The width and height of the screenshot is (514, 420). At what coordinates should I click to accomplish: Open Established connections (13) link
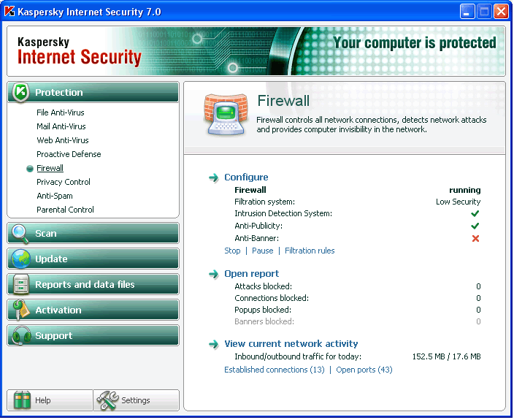[275, 370]
